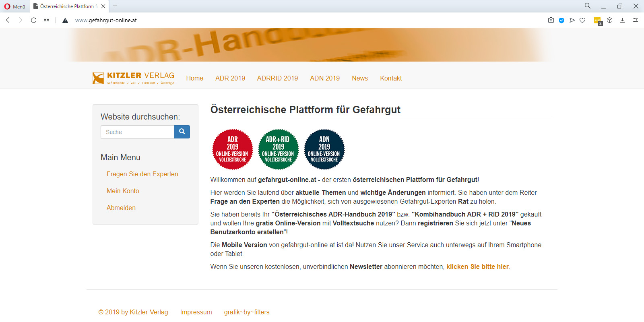Image resolution: width=644 pixels, height=322 pixels.
Task: Open the search in tabs magnifier
Action: pos(588,6)
